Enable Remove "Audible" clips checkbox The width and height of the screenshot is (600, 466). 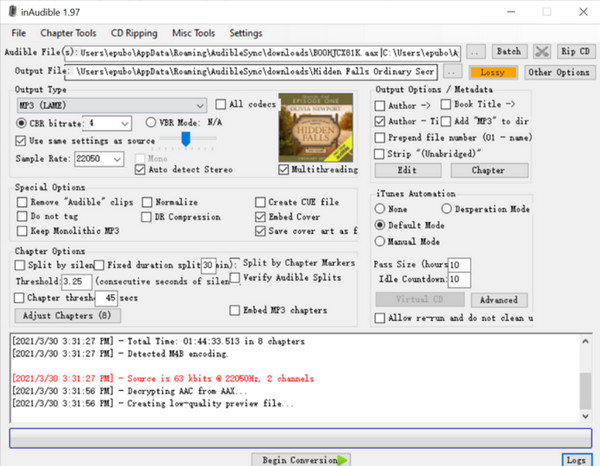pos(22,202)
